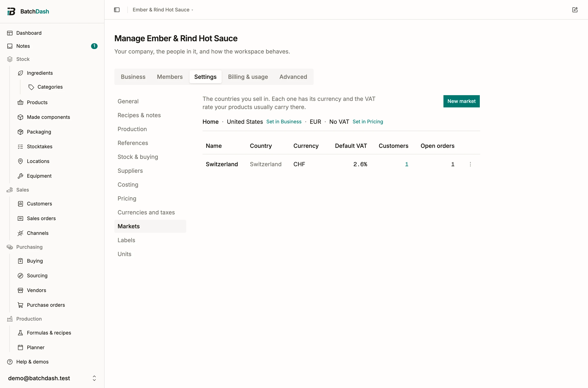This screenshot has width=588, height=388.
Task: Open References settings section
Action: [150, 143]
